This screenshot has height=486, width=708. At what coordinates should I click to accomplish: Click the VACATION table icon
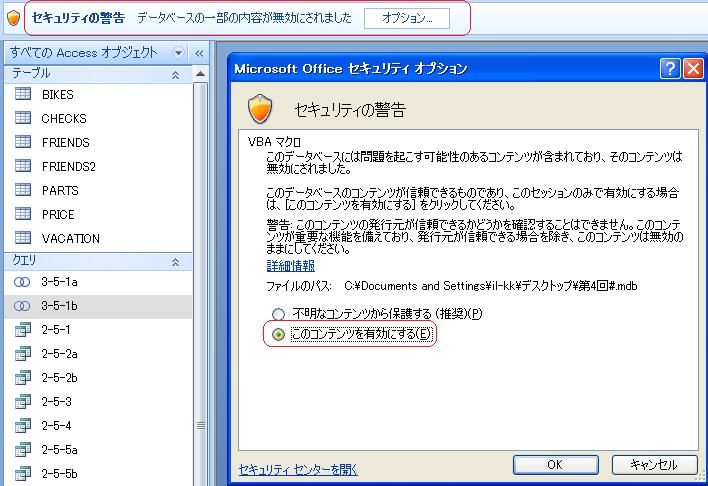point(23,238)
